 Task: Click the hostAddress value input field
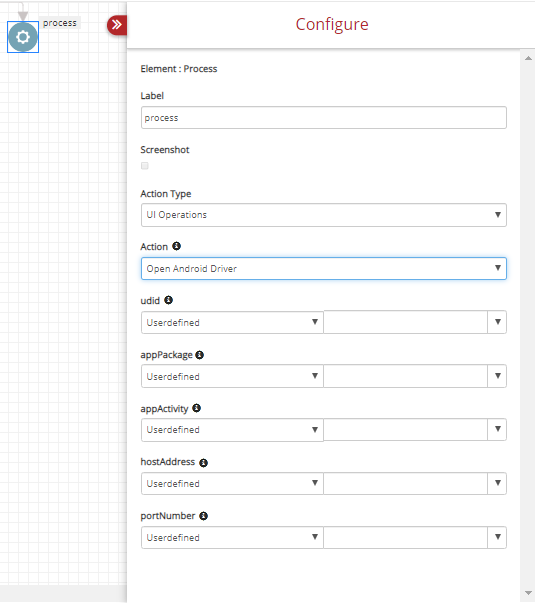click(406, 483)
